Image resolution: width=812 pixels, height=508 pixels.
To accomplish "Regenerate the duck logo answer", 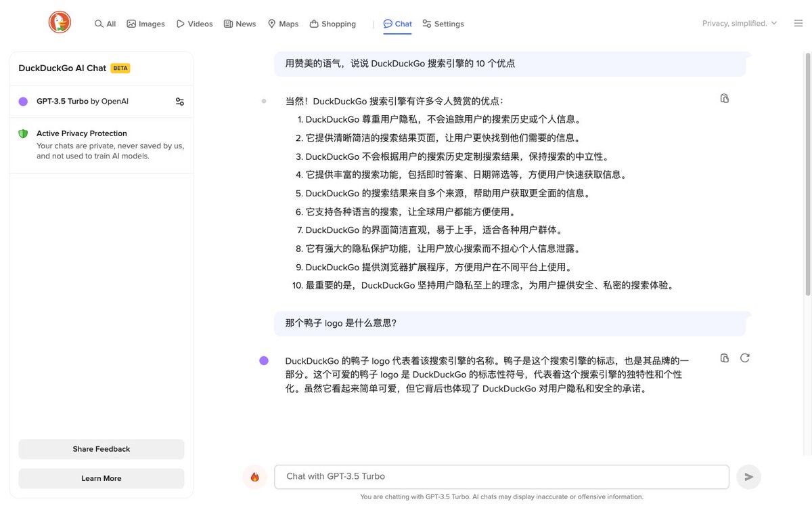I will click(x=745, y=358).
